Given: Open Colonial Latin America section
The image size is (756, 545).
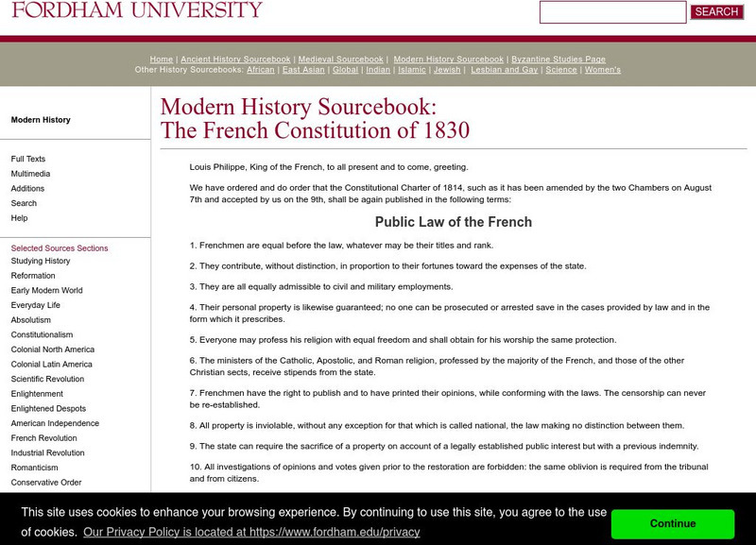Looking at the screenshot, I should (x=52, y=365).
